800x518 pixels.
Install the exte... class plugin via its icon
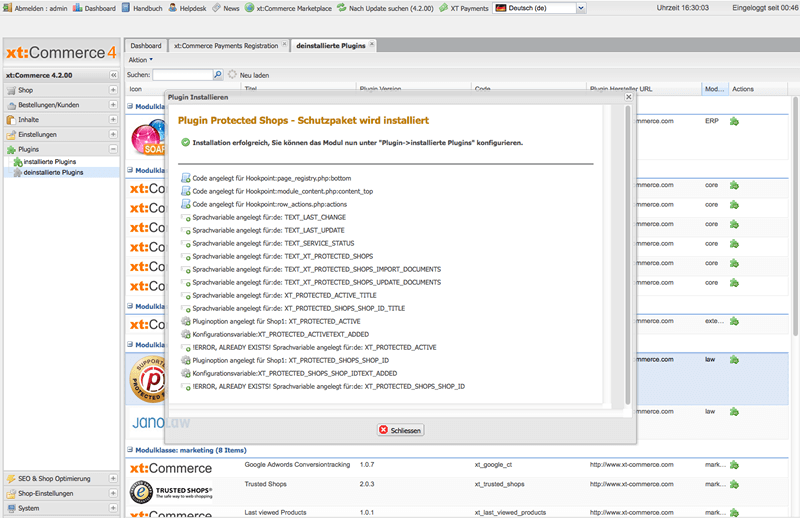[x=734, y=321]
